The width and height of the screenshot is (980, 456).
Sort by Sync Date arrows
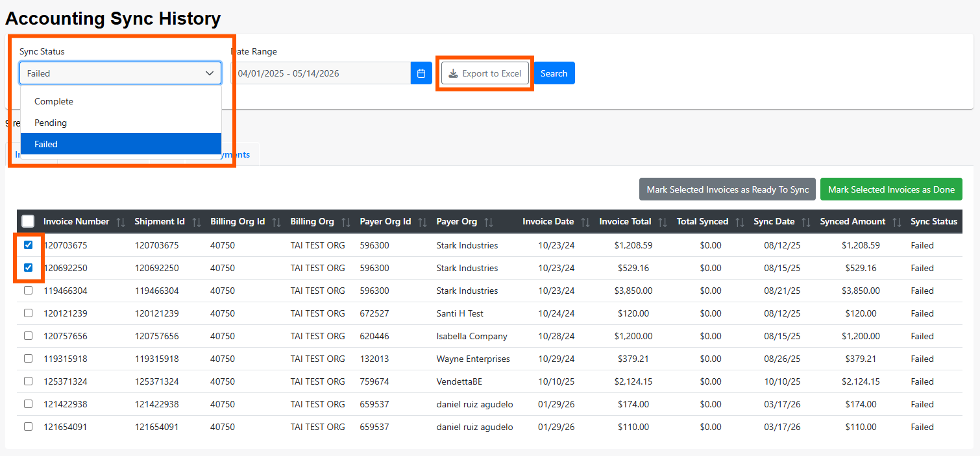coord(806,222)
